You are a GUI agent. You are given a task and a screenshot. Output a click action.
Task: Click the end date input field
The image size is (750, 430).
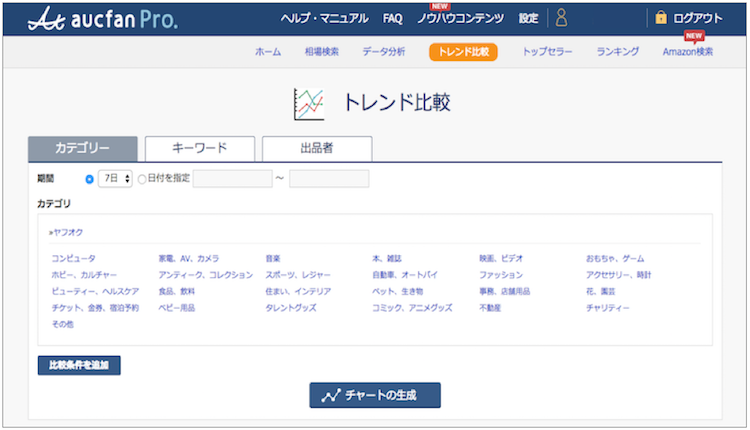coord(329,179)
